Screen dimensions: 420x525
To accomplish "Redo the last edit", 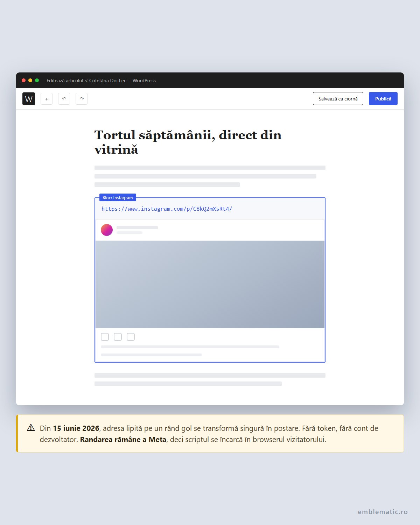I will pos(82,99).
